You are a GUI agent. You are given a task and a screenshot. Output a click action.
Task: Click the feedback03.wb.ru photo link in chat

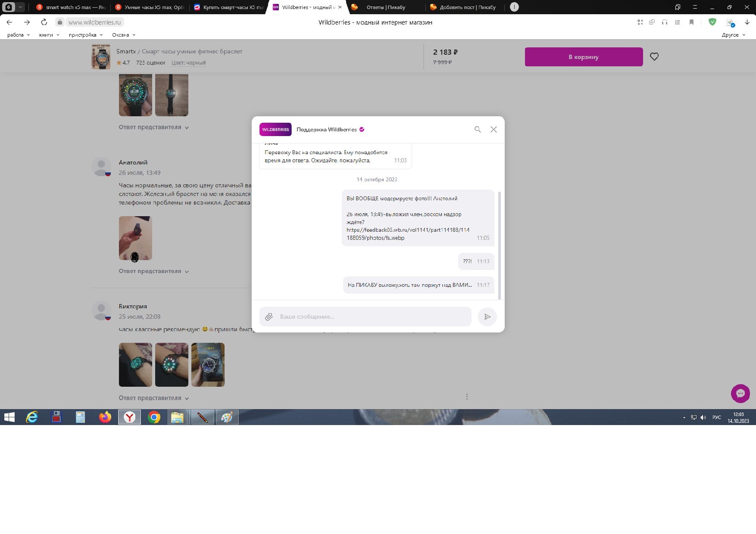point(408,234)
